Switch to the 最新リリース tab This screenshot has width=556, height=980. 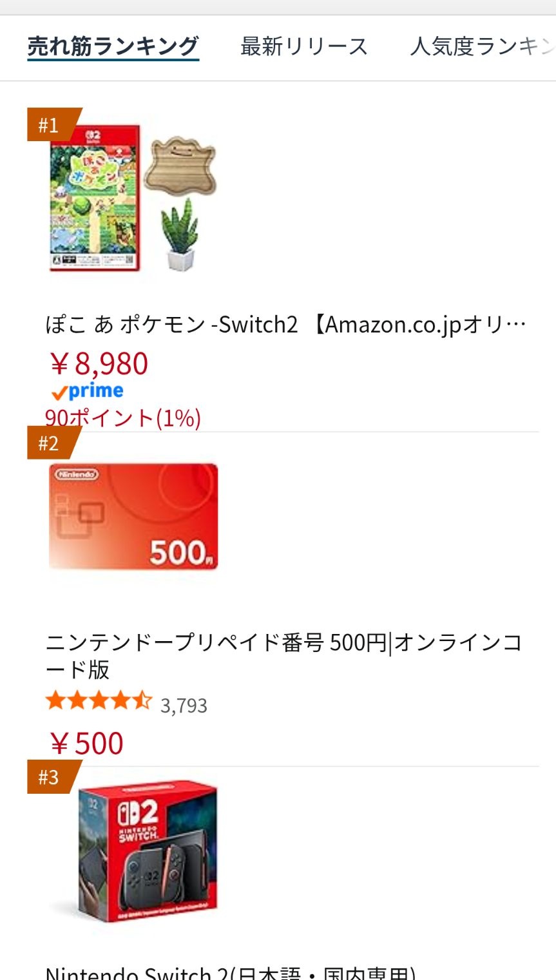click(x=303, y=47)
